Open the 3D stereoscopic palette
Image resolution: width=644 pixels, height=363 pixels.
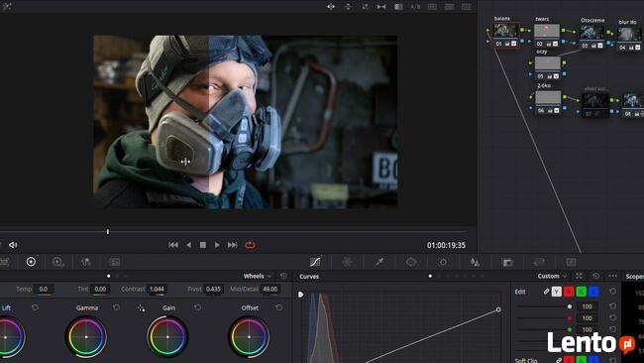[x=571, y=262]
